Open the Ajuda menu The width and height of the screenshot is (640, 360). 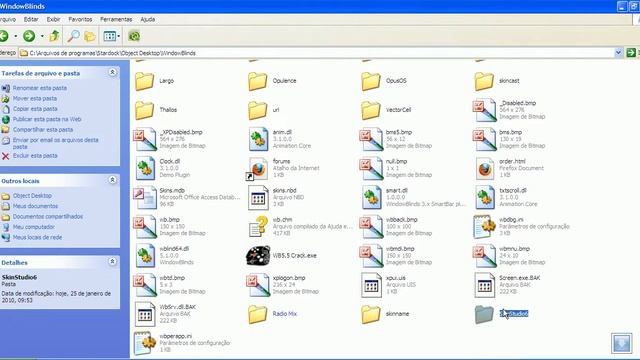tap(147, 19)
